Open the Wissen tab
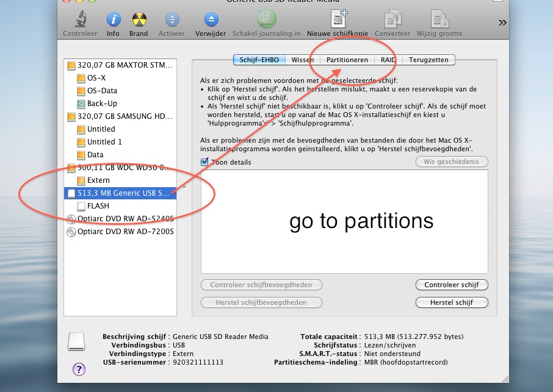This screenshot has width=553, height=392. [x=303, y=60]
